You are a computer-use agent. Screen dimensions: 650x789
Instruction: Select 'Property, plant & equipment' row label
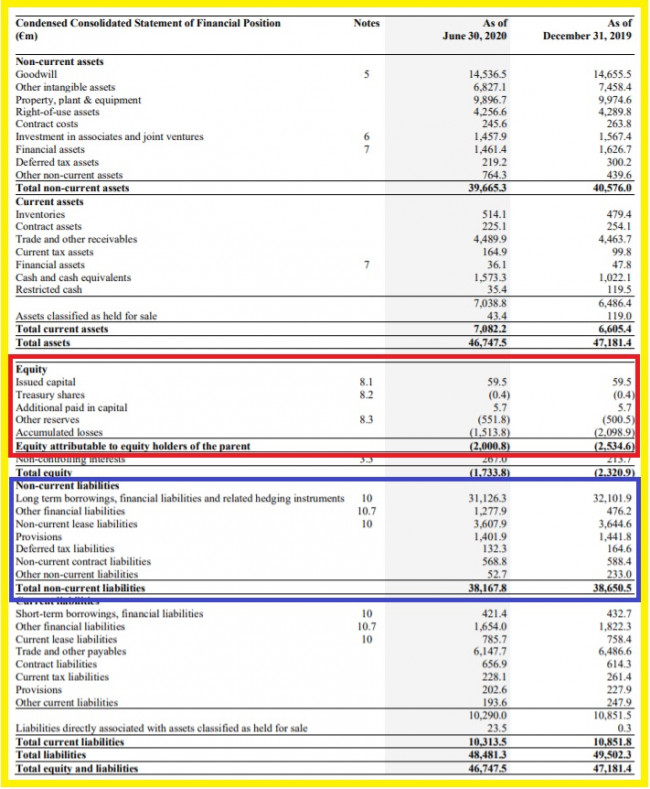[x=78, y=100]
